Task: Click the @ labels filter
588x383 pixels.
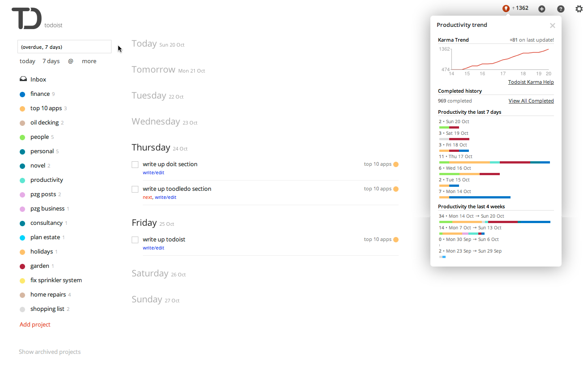Action: pyautogui.click(x=71, y=61)
